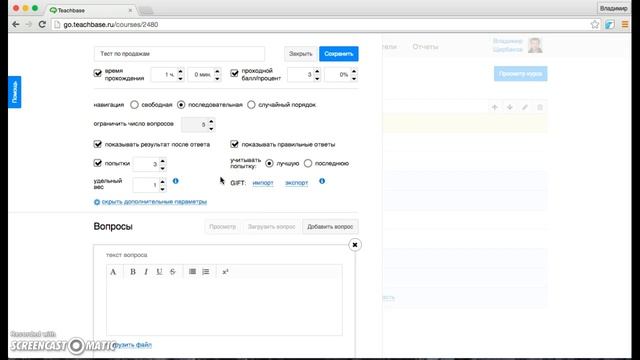
Task: Toggle время прохождения checkbox
Action: (x=98, y=73)
